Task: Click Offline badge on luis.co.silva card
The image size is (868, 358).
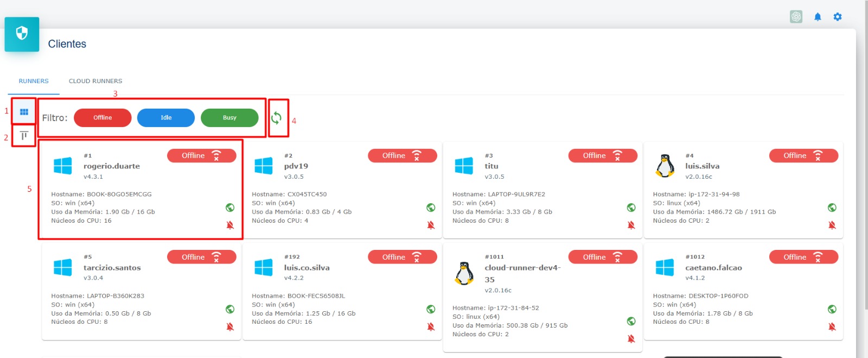Action: pyautogui.click(x=403, y=257)
